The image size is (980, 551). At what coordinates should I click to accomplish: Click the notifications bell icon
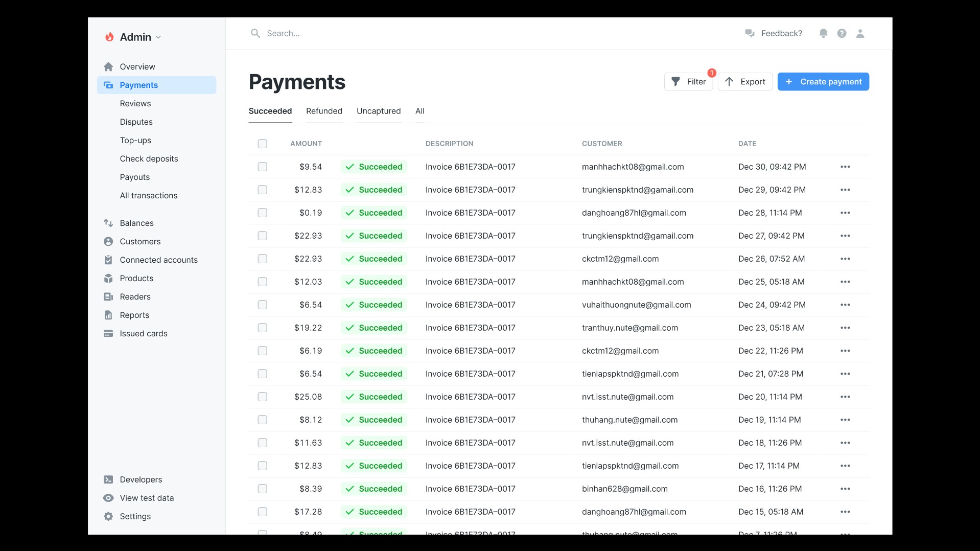(823, 33)
